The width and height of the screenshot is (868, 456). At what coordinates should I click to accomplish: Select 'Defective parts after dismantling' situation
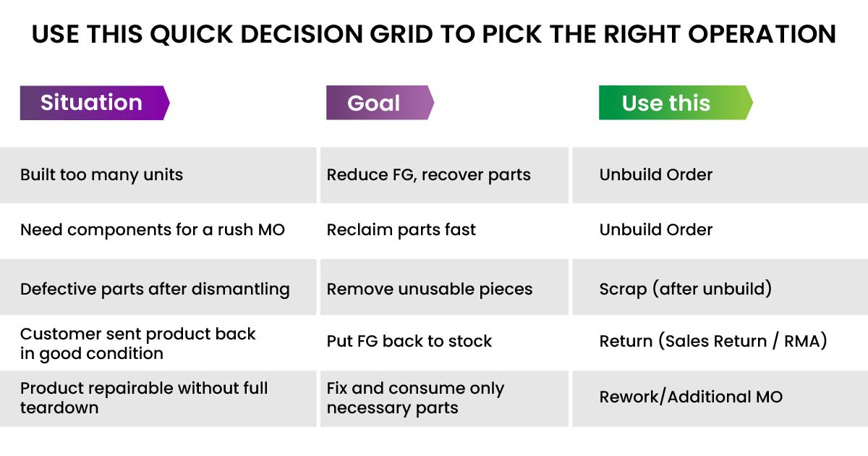[155, 289]
